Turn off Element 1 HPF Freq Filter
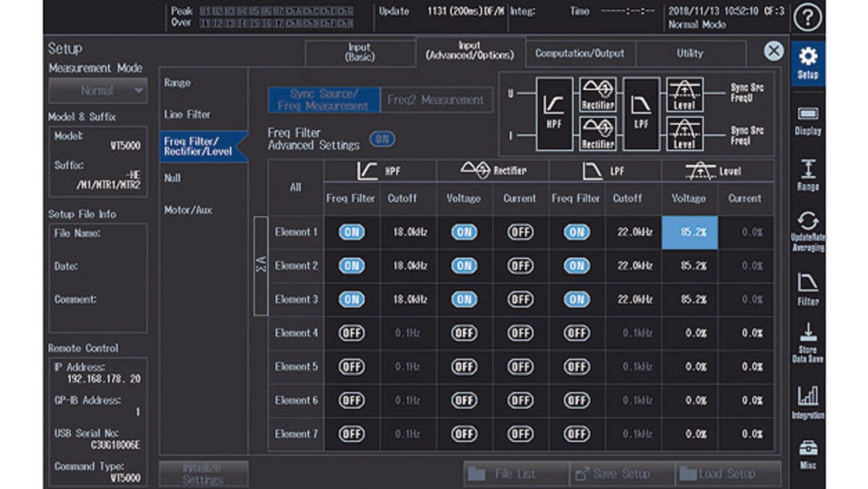This screenshot has width=868, height=489. click(x=351, y=232)
